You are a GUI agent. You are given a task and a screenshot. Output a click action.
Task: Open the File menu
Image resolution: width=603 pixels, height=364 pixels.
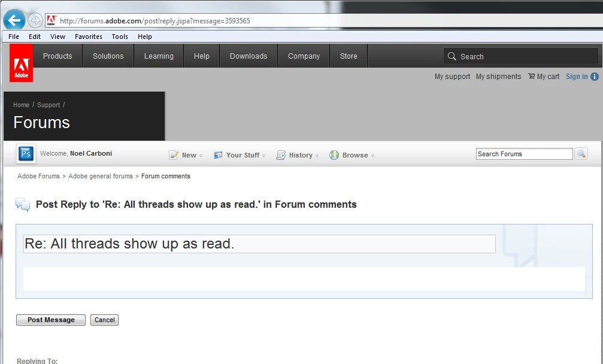click(x=14, y=37)
